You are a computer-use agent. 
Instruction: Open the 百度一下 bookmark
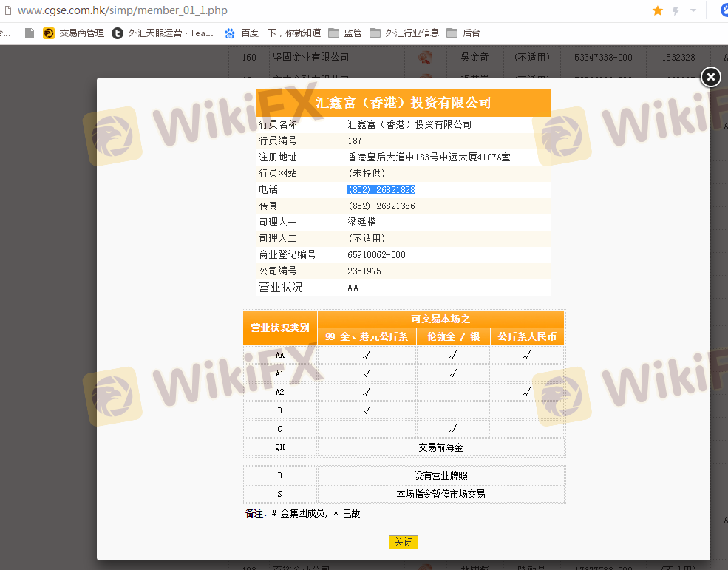(273, 33)
